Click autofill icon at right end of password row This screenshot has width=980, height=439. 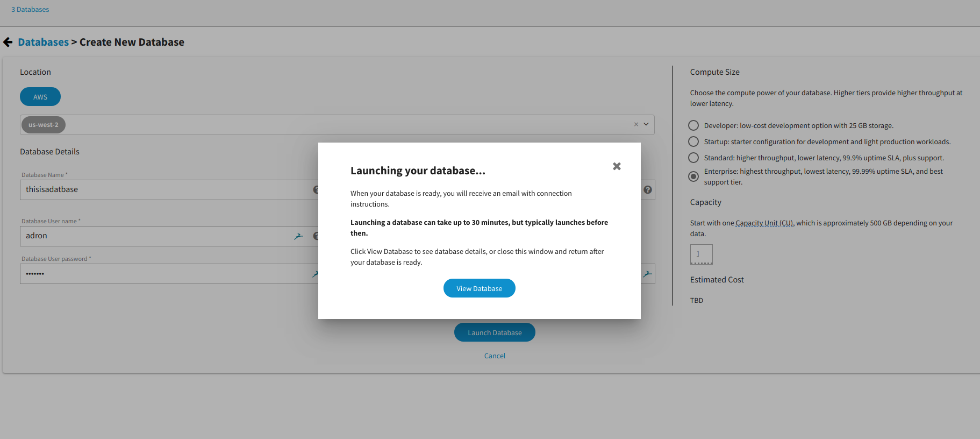pos(647,274)
